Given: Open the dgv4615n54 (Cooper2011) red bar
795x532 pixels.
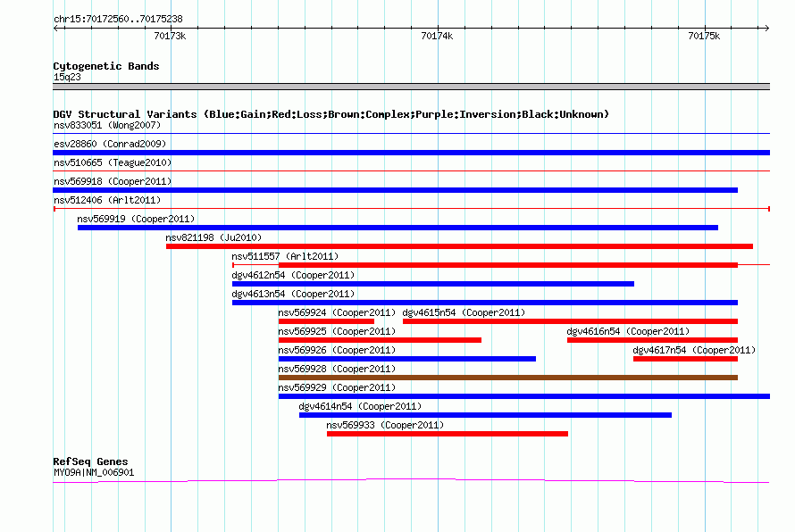Looking at the screenshot, I should tap(571, 321).
